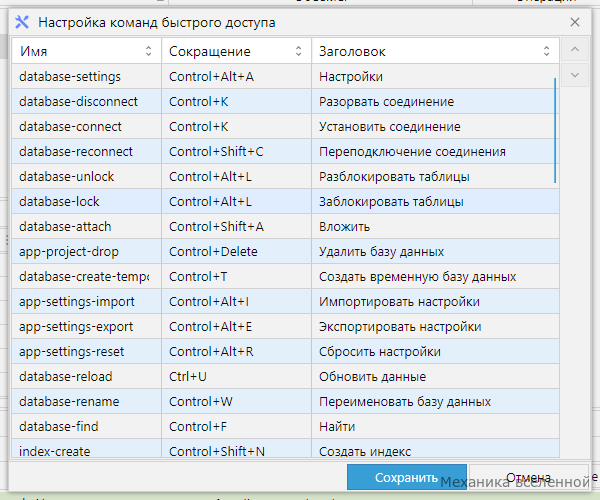Viewport: 600px width, 500px height.
Task: Click the Control+Delete shortcut cell
Action: pos(236,252)
